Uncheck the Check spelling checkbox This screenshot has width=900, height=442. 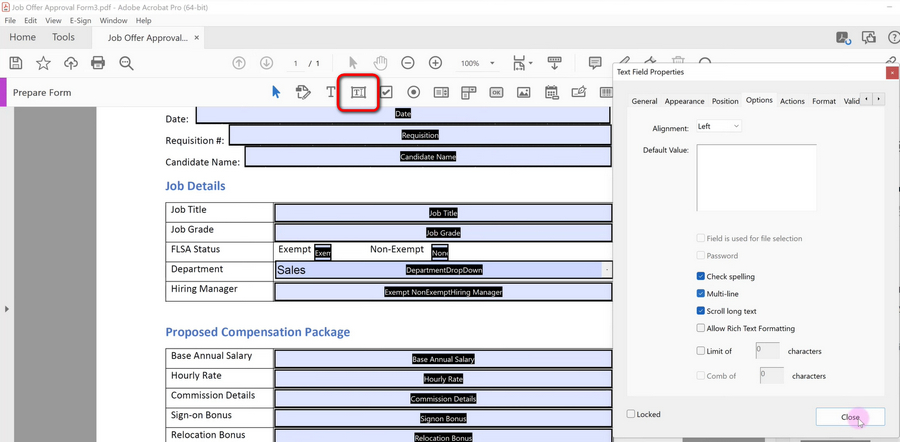point(701,276)
